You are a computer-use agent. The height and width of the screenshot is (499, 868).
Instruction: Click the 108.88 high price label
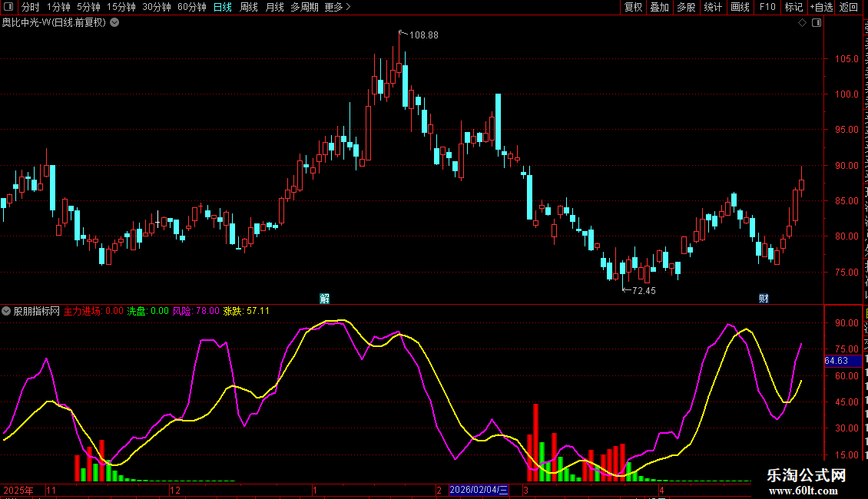[423, 35]
